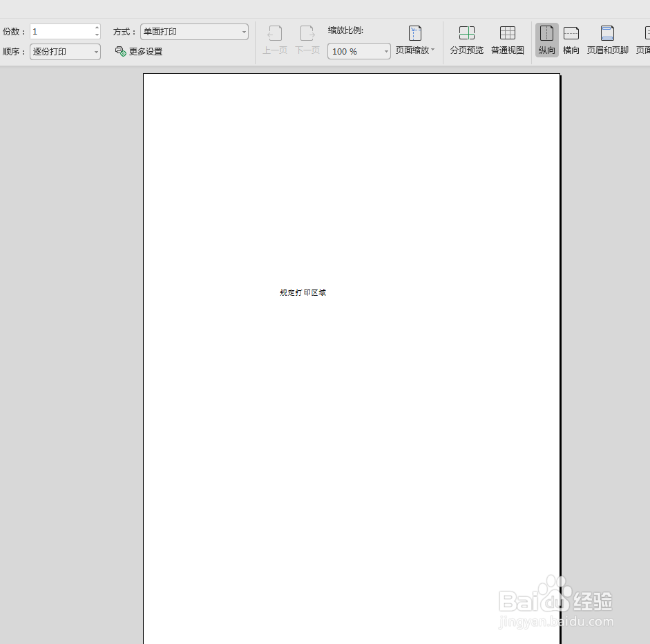This screenshot has height=644, width=650.
Task: Decrease copies with the down stepper arrow
Action: click(97, 35)
